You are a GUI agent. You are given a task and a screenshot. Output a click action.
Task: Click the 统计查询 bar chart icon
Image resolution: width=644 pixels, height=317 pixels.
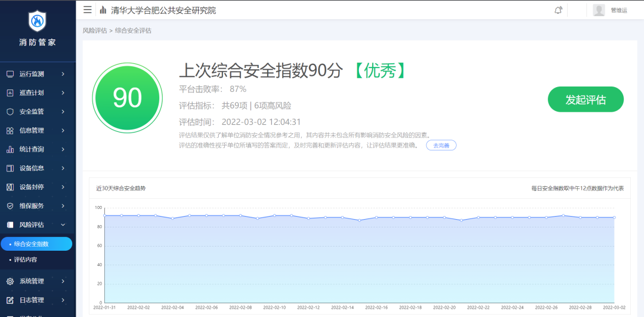tap(10, 149)
